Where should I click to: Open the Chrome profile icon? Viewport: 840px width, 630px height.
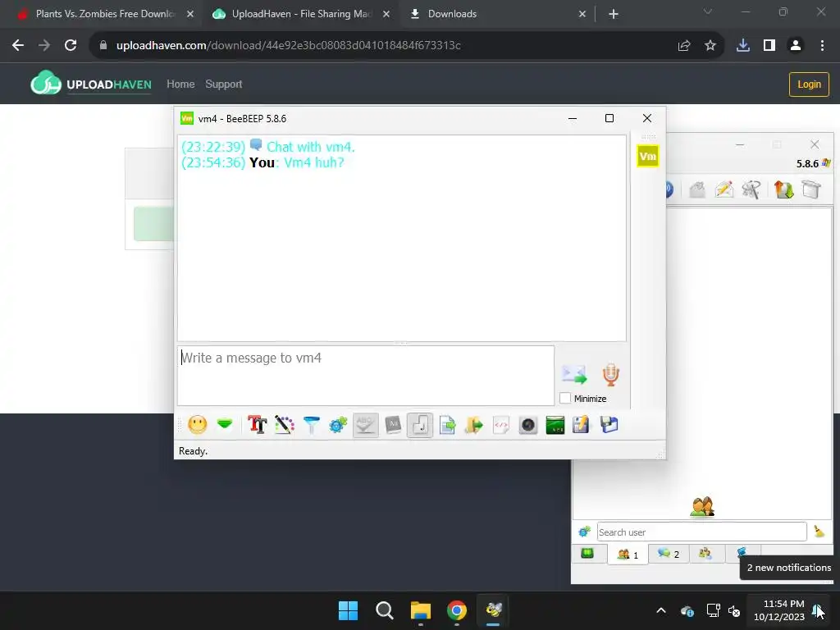796,46
